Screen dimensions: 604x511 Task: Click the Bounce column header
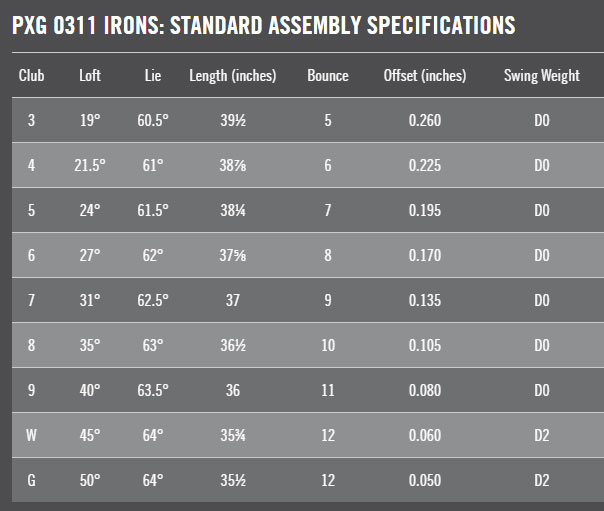[x=327, y=76]
